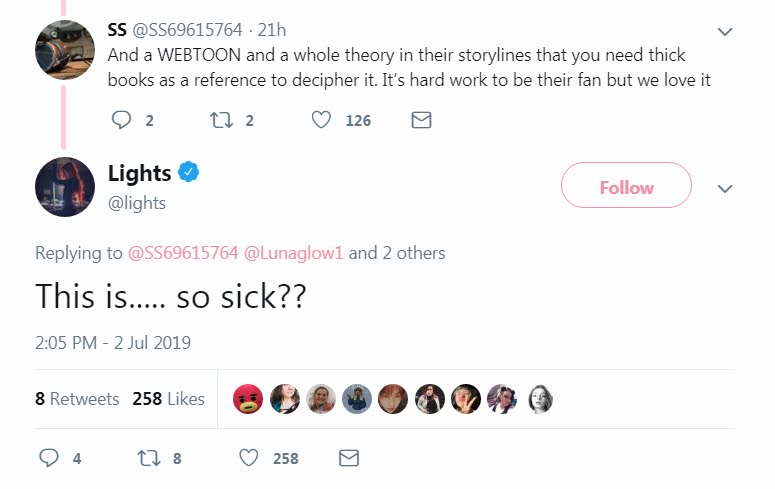Follow the Lights account
The width and height of the screenshot is (775, 489).
click(x=626, y=187)
